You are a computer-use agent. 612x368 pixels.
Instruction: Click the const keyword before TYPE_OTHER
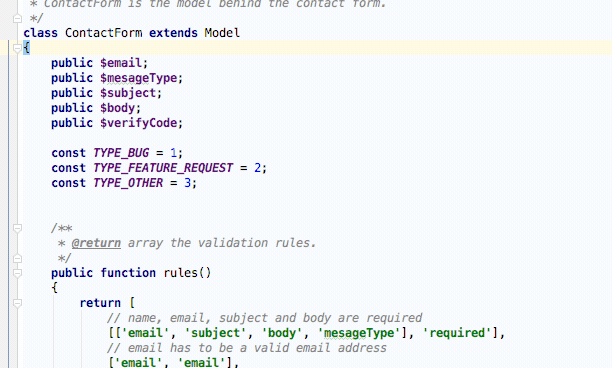pyautogui.click(x=68, y=183)
